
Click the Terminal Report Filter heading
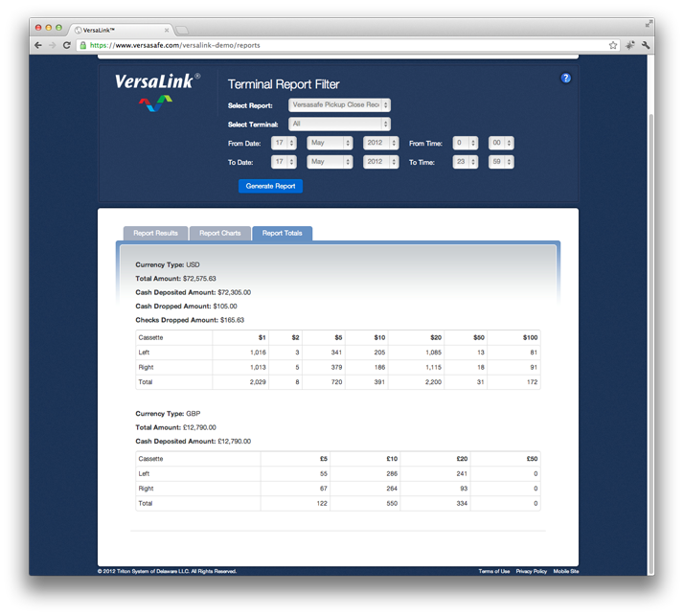click(x=284, y=84)
